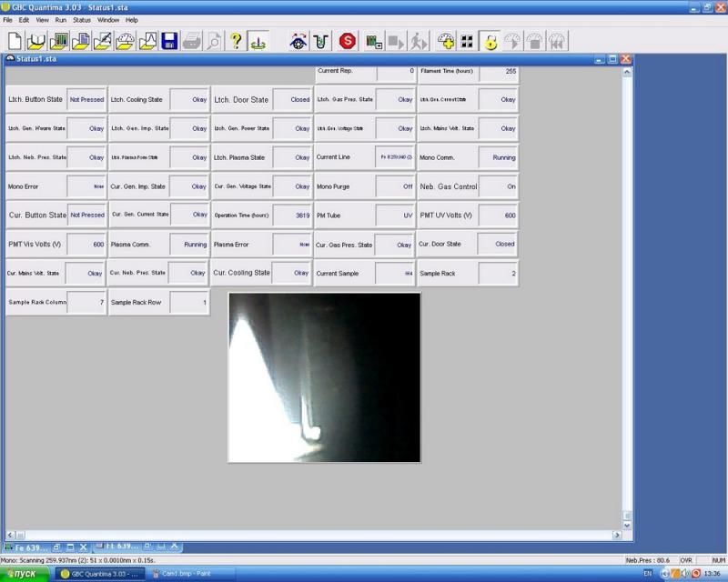Click the printer icon
The image size is (728, 582).
(x=192, y=41)
